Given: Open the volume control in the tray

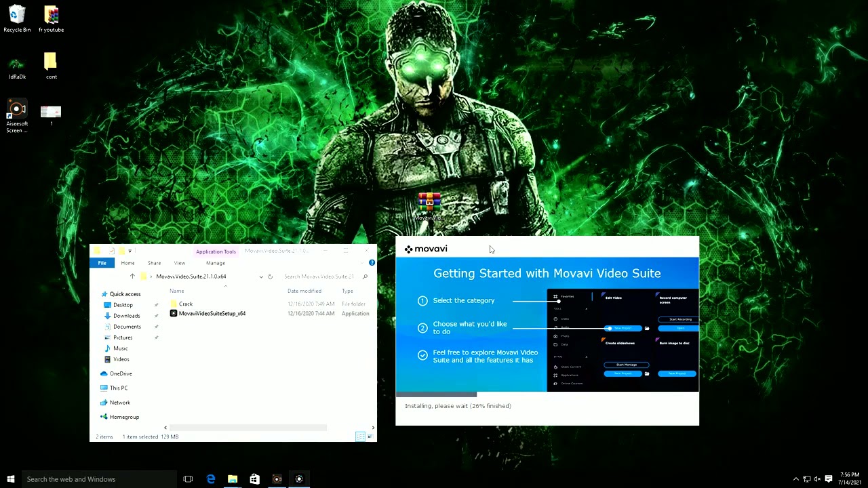Looking at the screenshot, I should [x=817, y=479].
